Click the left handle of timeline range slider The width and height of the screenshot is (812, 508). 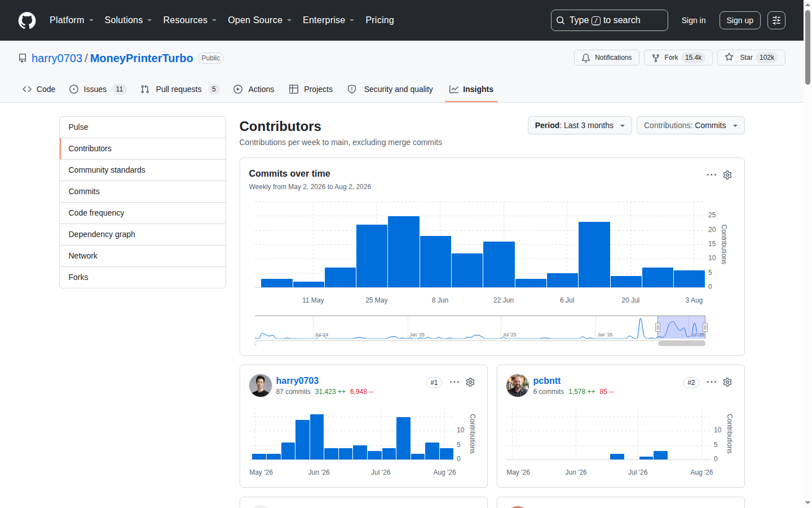point(657,327)
